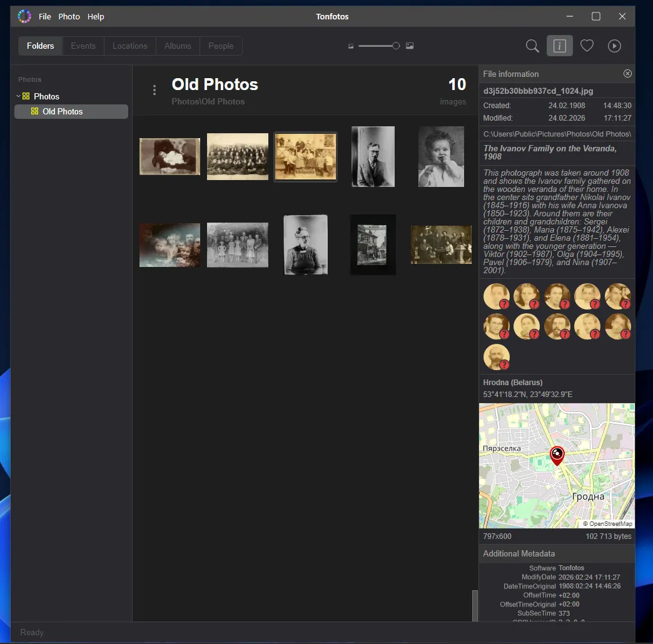Click the small thumbnail size icon

351,46
